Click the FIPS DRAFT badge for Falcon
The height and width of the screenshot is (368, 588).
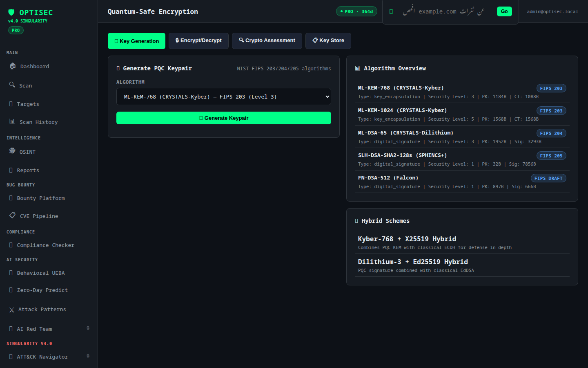click(548, 178)
